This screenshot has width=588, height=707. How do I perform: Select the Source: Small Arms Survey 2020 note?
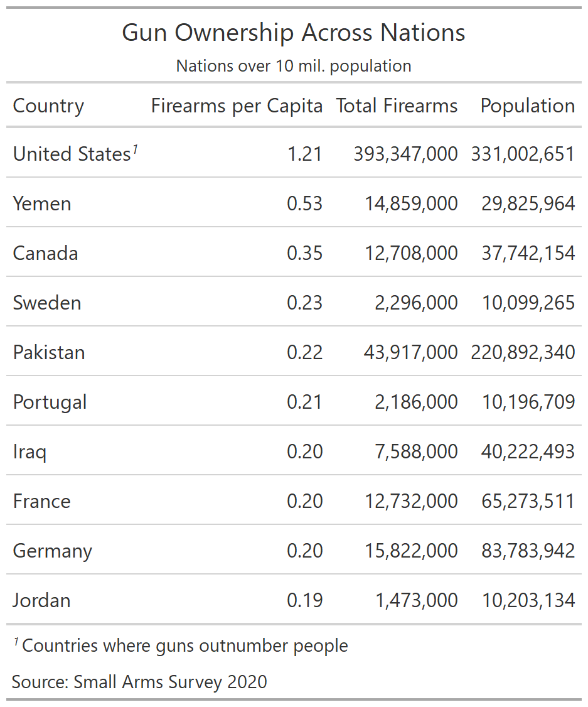[140, 683]
